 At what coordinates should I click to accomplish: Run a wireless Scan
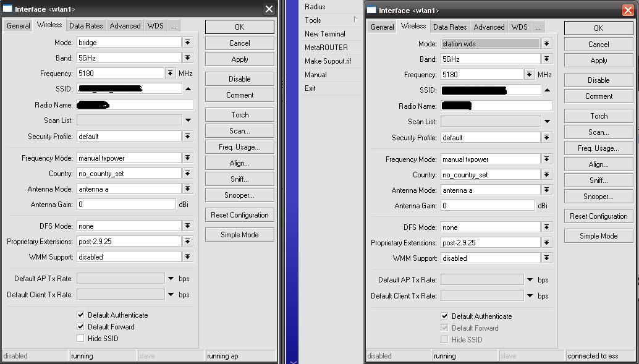click(239, 130)
